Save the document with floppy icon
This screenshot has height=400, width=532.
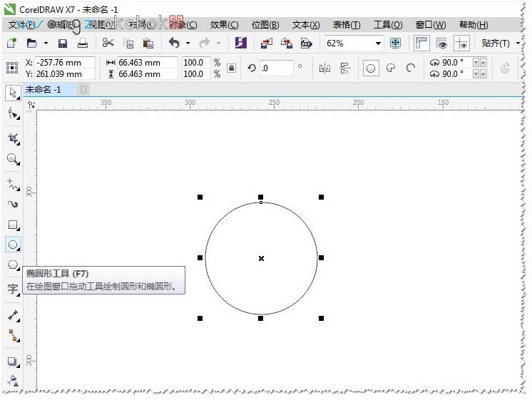pyautogui.click(x=63, y=43)
